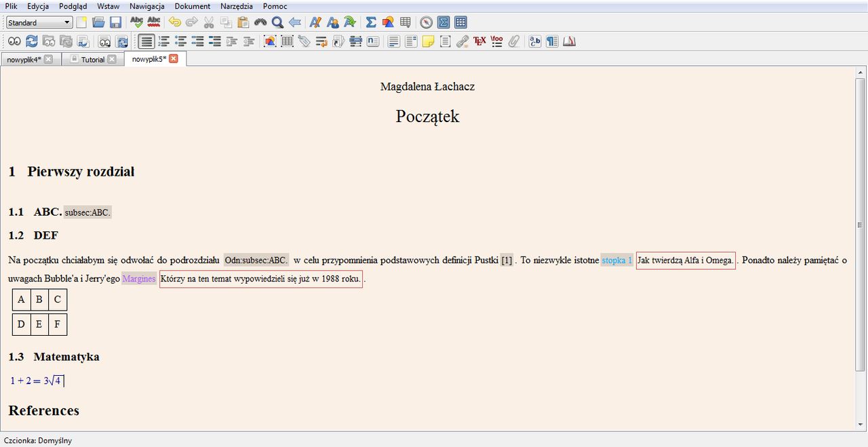The height and width of the screenshot is (447, 868).
Task: Insert math formula with the sigma icon
Action: pyautogui.click(x=371, y=22)
